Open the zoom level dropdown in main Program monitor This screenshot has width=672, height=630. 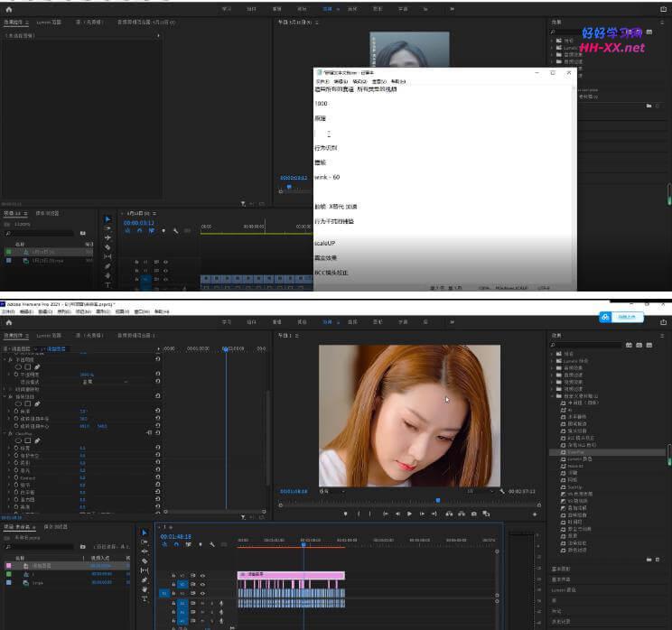point(332,491)
